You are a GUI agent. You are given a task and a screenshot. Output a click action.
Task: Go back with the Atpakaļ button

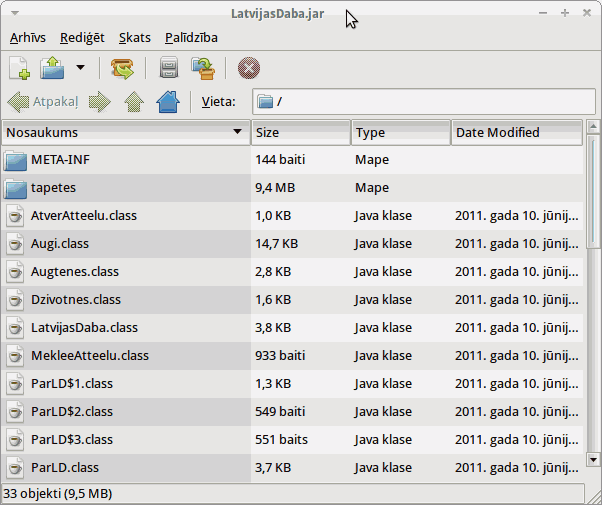pos(43,102)
